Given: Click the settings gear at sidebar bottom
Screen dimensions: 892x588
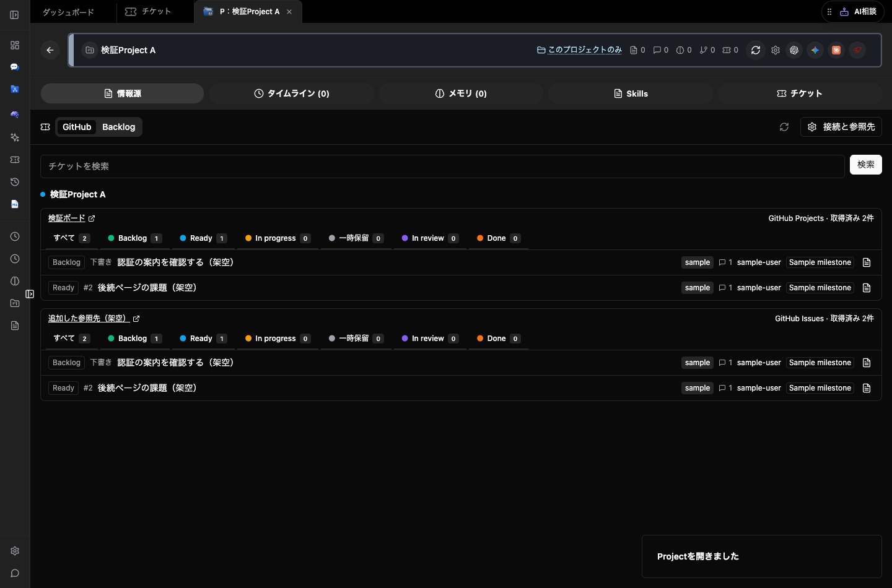Looking at the screenshot, I should (x=15, y=551).
